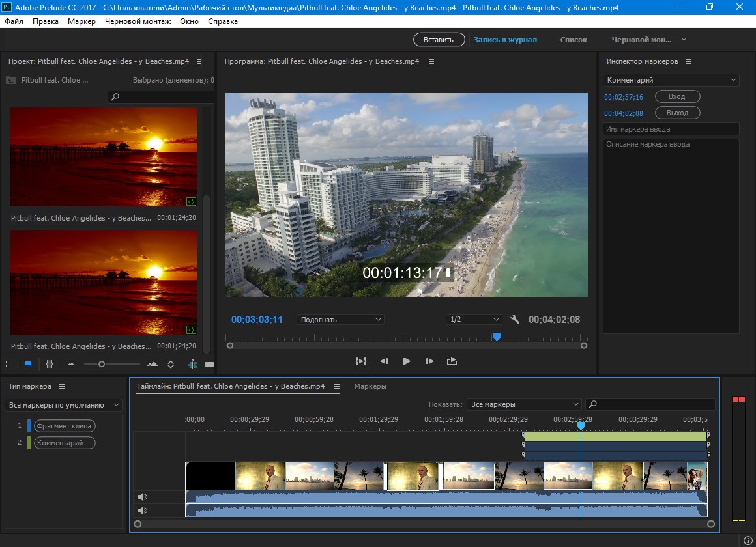The height and width of the screenshot is (547, 756).
Task: Click the create rough cut icon
Action: pyautogui.click(x=193, y=365)
